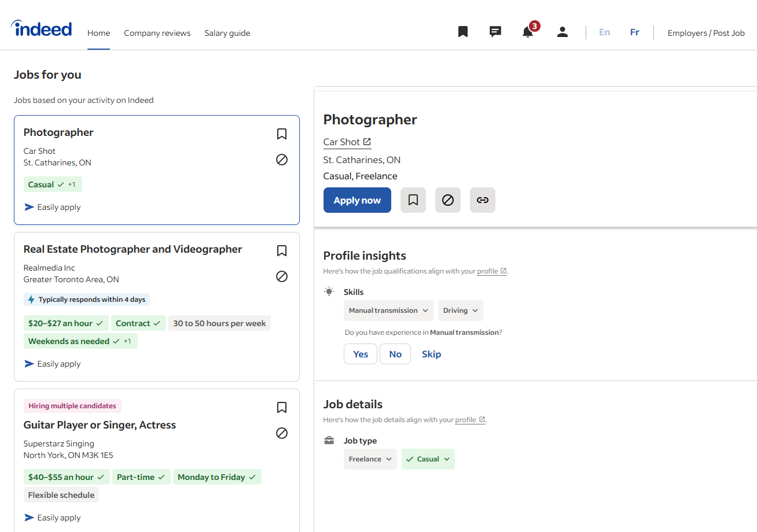Screen dimensions: 757x532
Task: Open the messages icon in header
Action: (495, 32)
